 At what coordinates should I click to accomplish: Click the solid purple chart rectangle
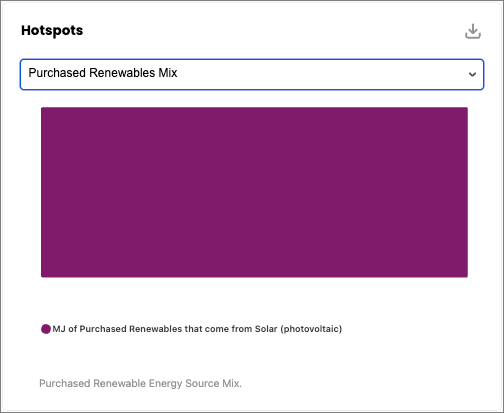point(254,192)
